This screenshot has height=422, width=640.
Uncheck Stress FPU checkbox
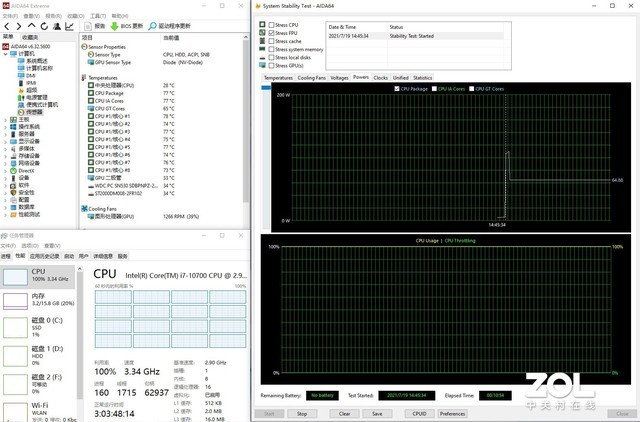[271, 33]
